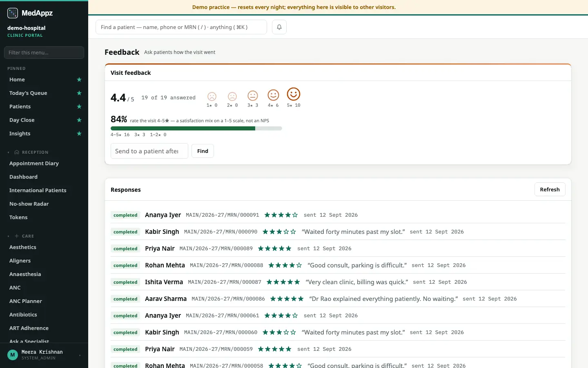Select the 3-star neutral face rating
Image resolution: width=588 pixels, height=368 pixels.
[253, 96]
